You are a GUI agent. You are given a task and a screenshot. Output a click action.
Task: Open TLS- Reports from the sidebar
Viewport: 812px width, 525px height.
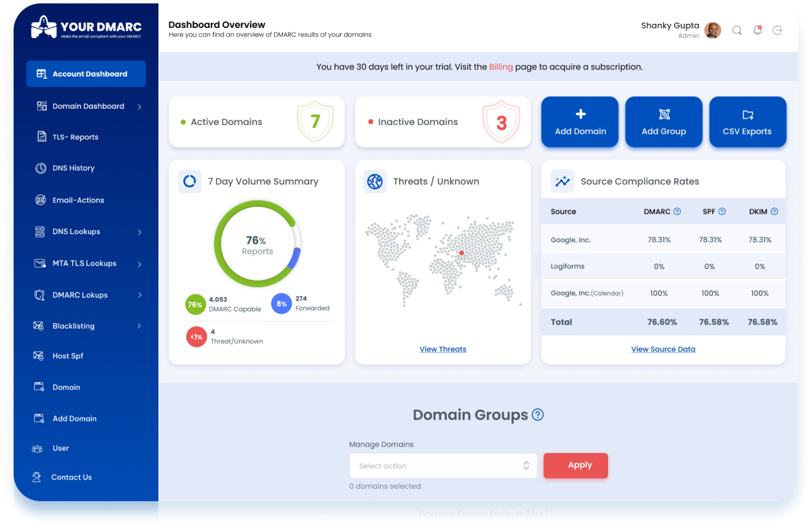coord(75,137)
